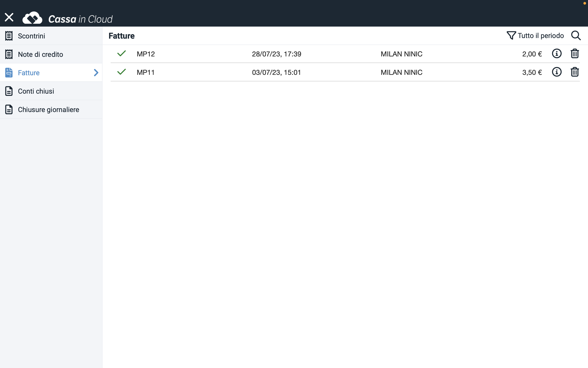
Task: Select the Fatture menu entry
Action: (51, 73)
